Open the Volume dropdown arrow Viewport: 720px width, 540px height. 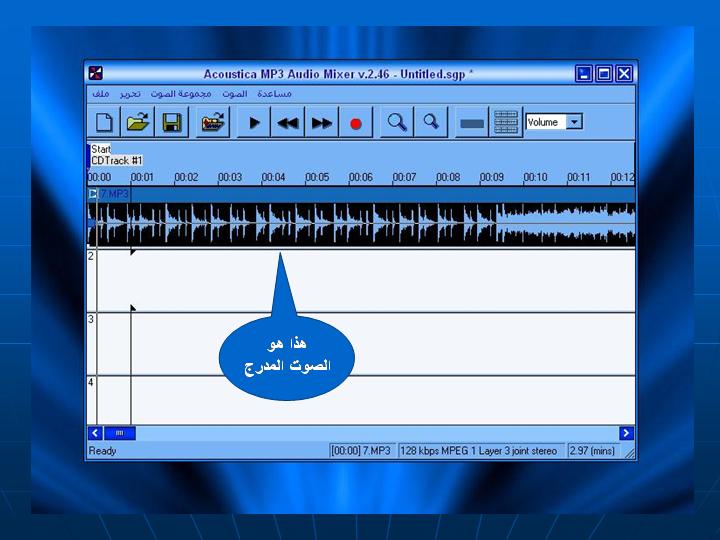click(x=574, y=122)
